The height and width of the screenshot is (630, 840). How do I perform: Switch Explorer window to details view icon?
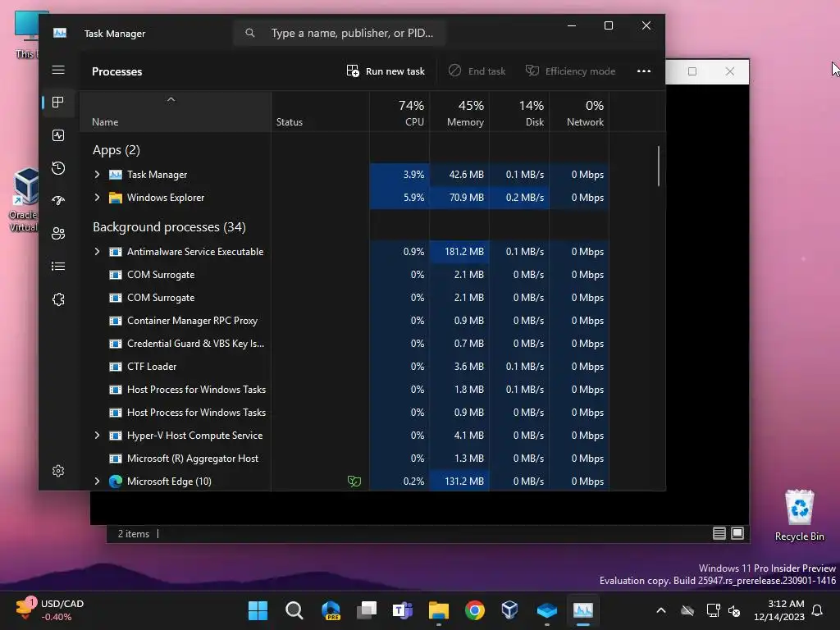[x=719, y=533]
